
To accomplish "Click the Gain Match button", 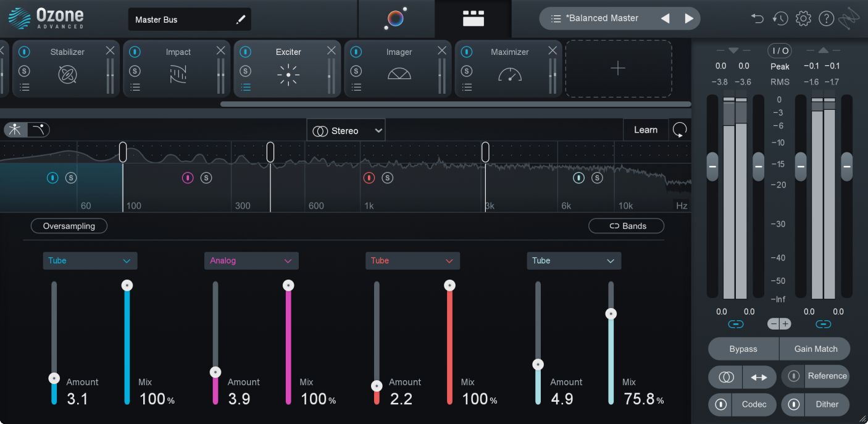I will (816, 349).
